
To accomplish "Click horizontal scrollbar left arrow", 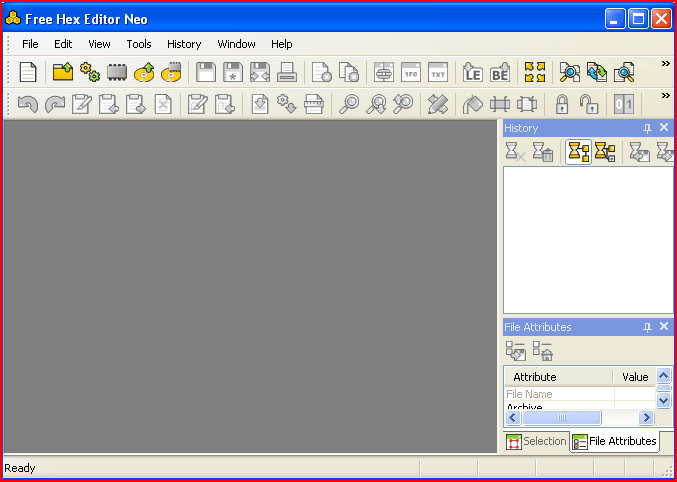I will click(513, 418).
